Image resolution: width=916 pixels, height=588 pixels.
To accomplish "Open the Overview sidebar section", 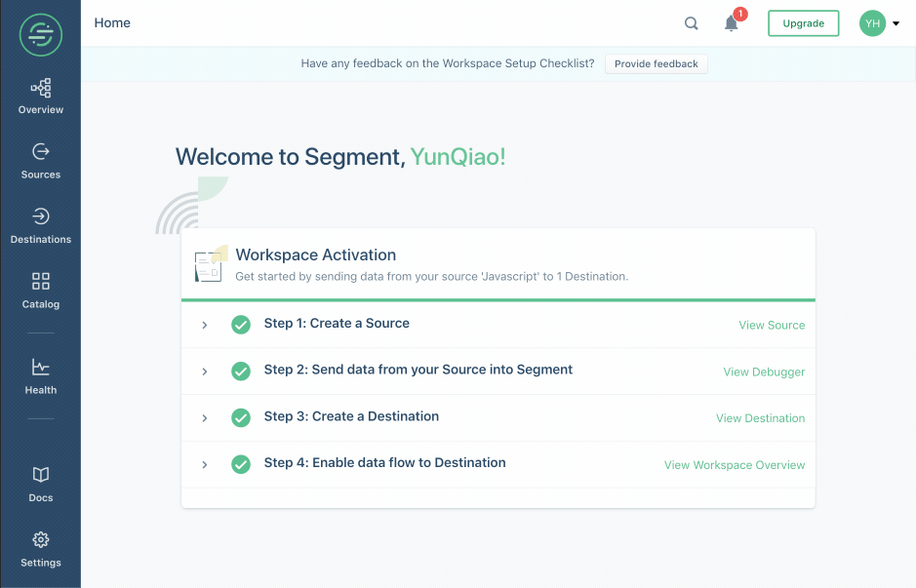I will [40, 97].
